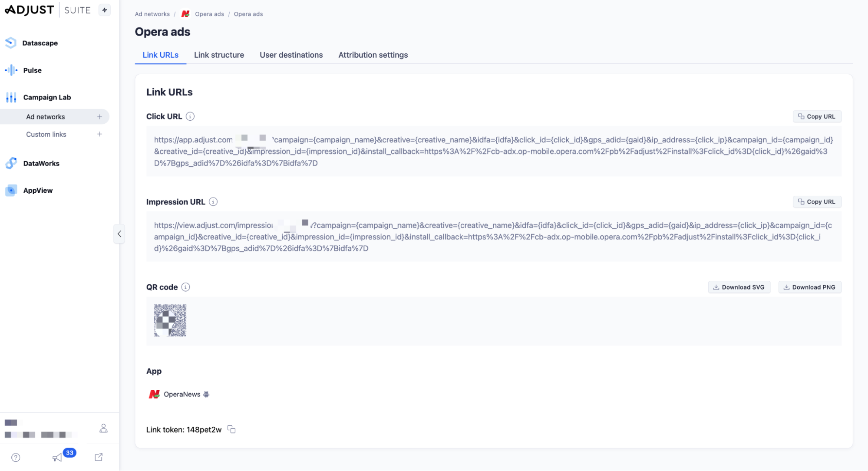868x471 pixels.
Task: Click the help question mark icon
Action: pos(16,458)
